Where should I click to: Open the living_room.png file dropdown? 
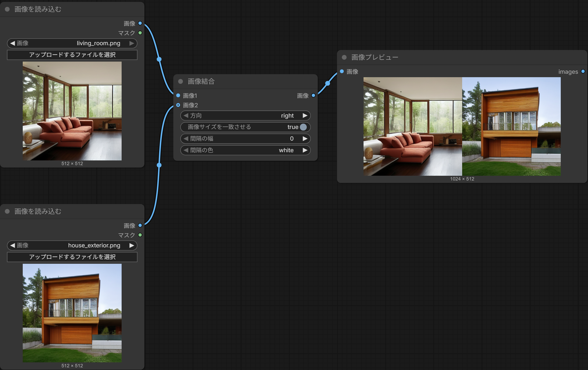pos(72,43)
